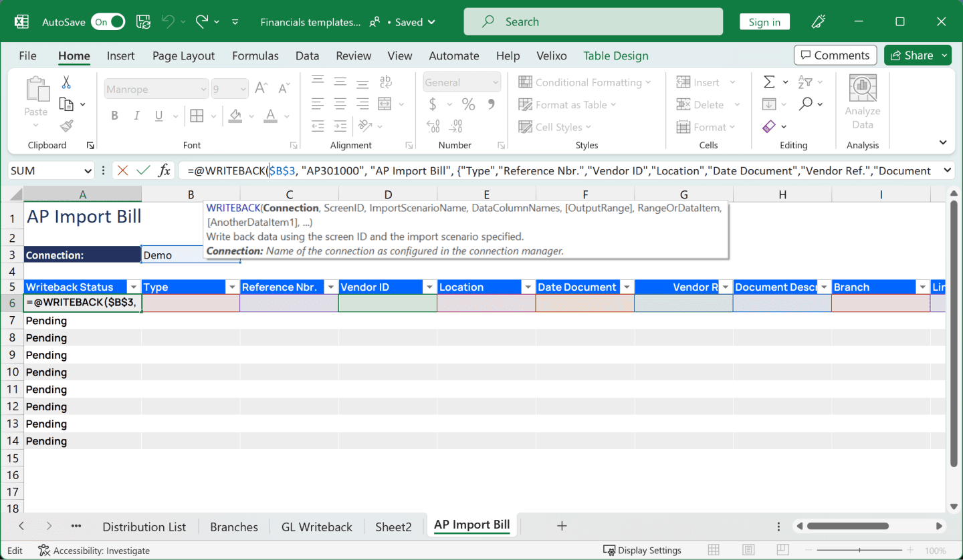
Task: Open the GL Writeback sheet tab
Action: (316, 527)
